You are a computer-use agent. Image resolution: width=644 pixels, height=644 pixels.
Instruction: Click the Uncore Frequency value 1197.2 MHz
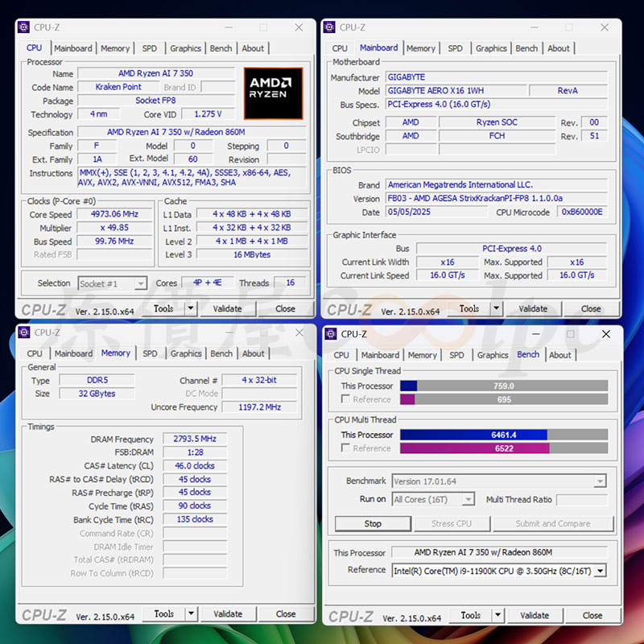click(259, 407)
